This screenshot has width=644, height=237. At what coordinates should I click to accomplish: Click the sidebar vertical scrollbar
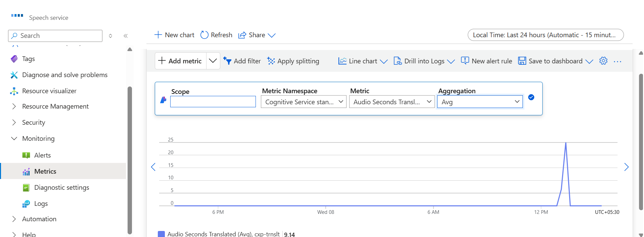(130, 160)
